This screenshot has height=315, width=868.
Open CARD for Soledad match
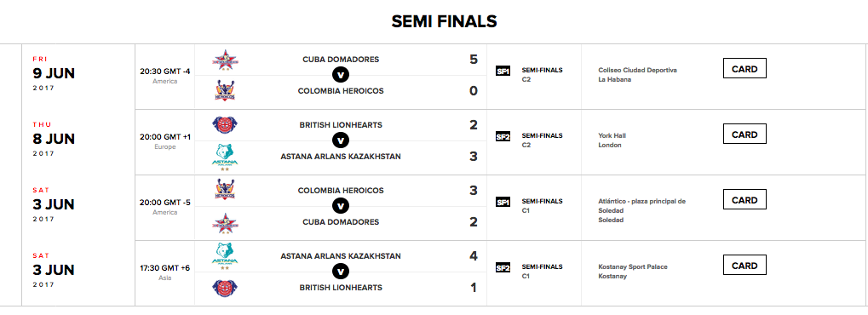click(x=744, y=200)
